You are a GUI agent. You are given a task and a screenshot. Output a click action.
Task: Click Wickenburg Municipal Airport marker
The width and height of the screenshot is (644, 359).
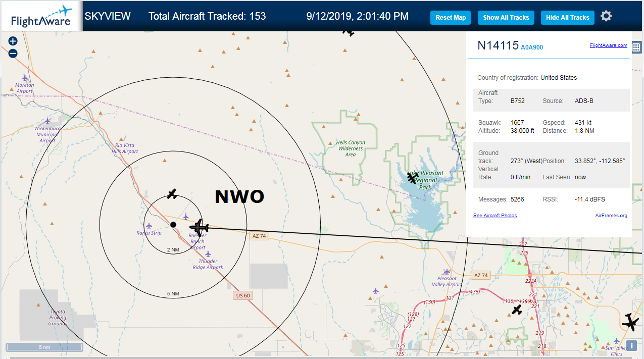point(47,121)
